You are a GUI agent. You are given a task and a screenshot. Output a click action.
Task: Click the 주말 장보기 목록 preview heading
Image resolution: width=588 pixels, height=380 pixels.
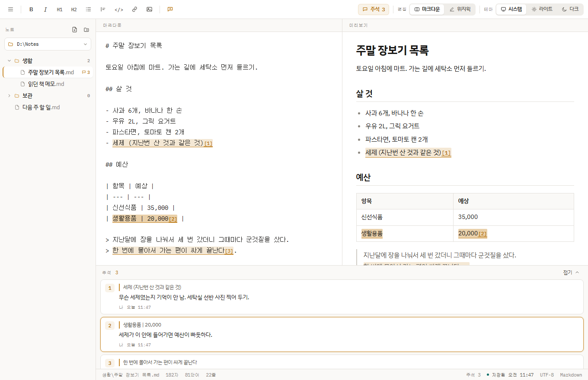coord(392,51)
